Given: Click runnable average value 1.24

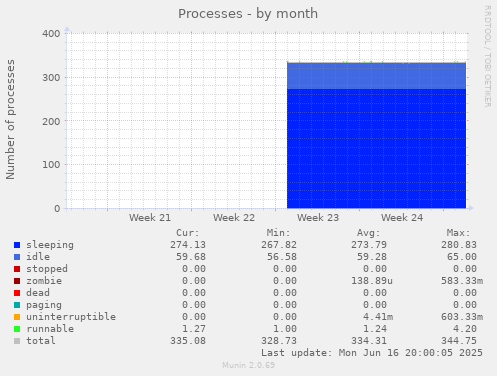Looking at the screenshot, I should 375,329.
